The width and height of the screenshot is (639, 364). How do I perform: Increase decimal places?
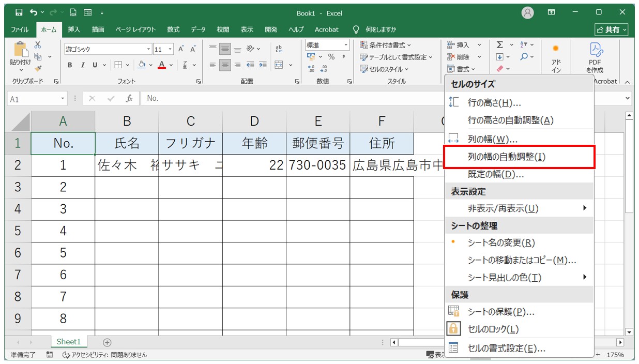pos(311,68)
